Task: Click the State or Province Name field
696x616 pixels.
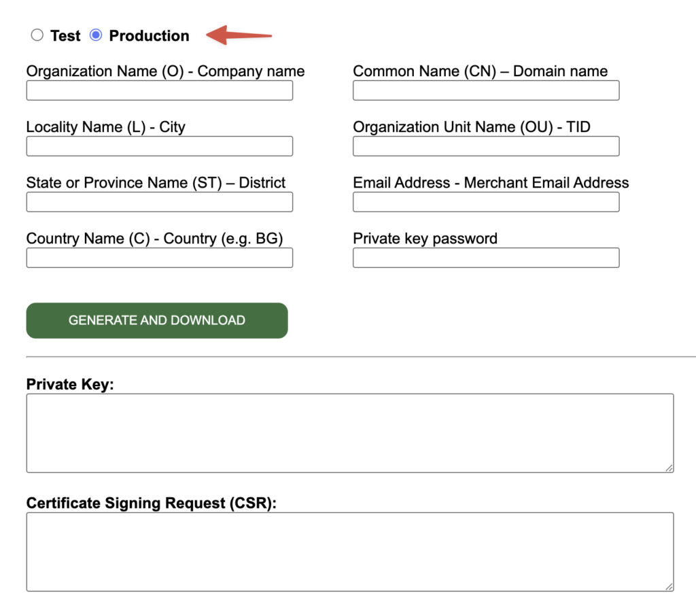Action: click(x=159, y=201)
